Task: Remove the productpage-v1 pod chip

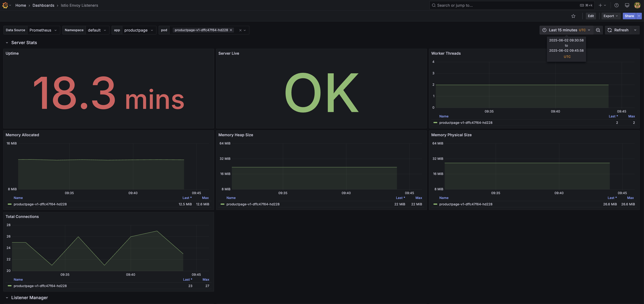Action: [x=231, y=30]
